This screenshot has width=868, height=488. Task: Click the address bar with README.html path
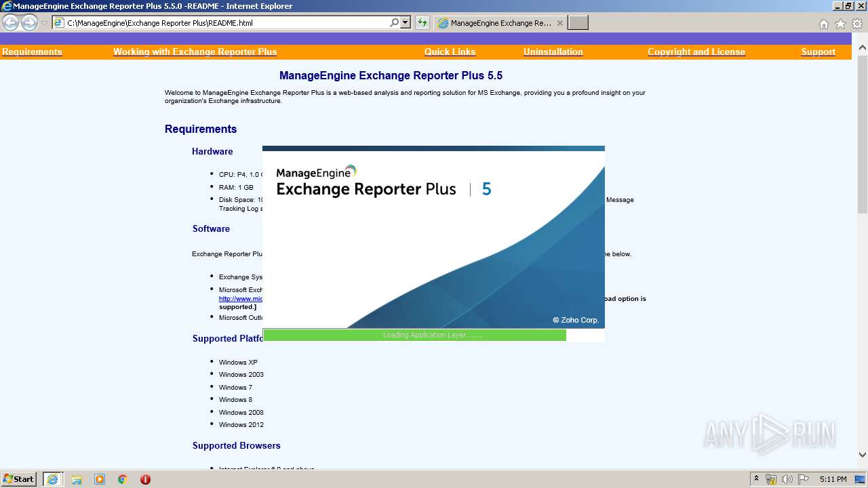pos(220,22)
